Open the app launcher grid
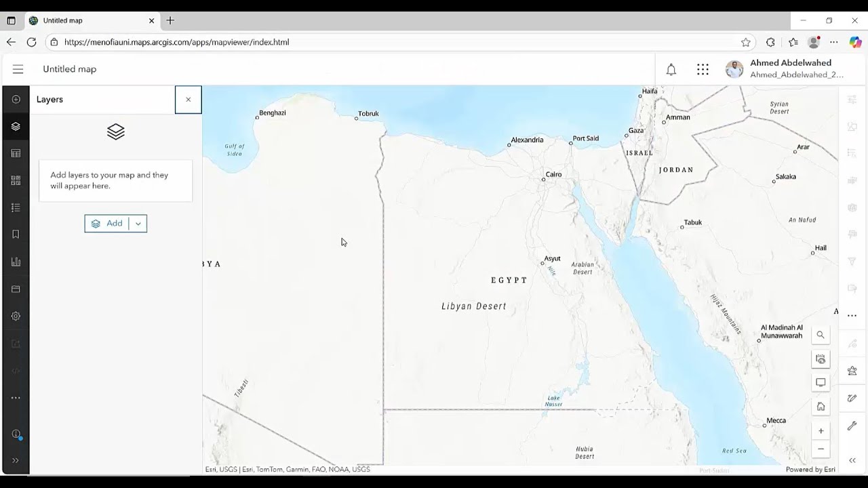This screenshot has height=488, width=868. (x=703, y=69)
